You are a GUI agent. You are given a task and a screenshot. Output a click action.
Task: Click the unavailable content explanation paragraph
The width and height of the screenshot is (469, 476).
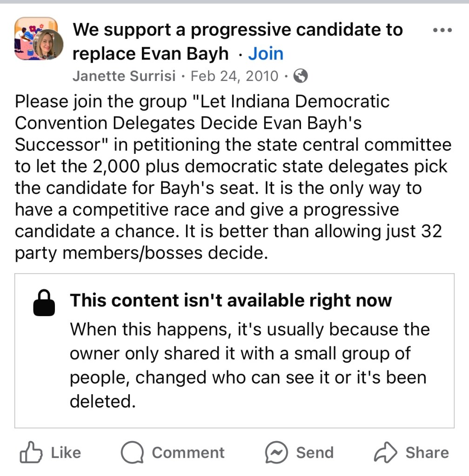pyautogui.click(x=249, y=365)
